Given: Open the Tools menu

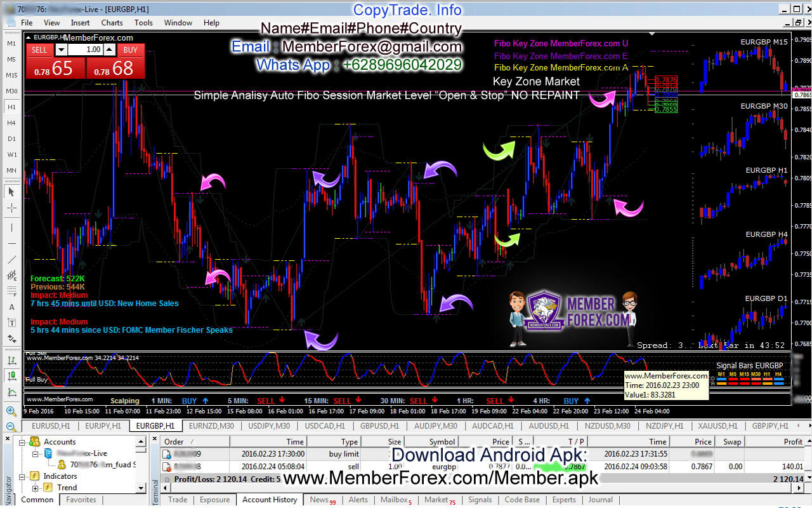Looking at the screenshot, I should [143, 22].
